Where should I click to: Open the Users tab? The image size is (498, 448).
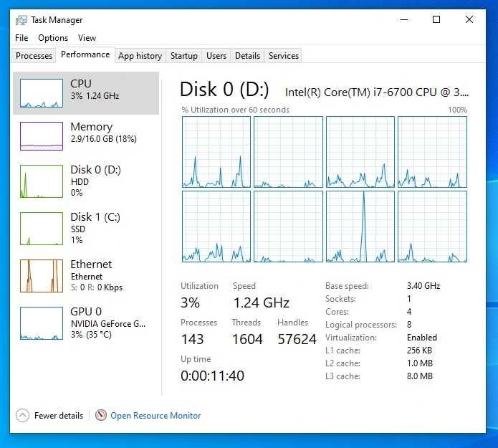(x=216, y=56)
